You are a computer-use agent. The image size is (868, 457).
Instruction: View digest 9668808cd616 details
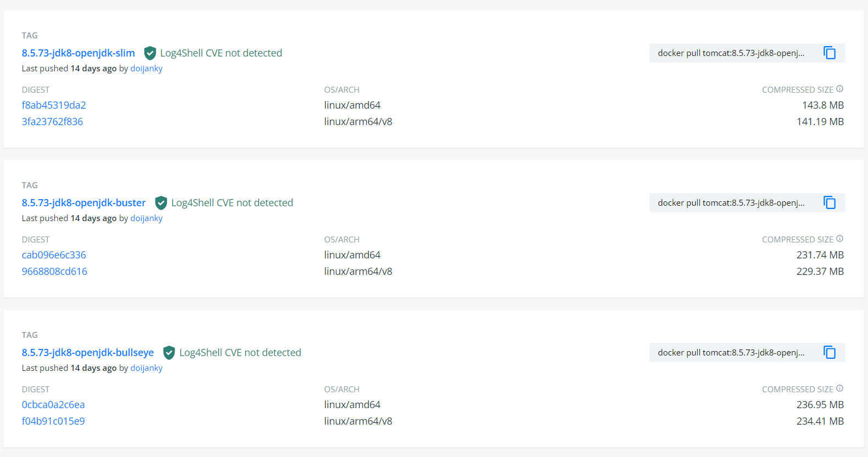tap(54, 271)
